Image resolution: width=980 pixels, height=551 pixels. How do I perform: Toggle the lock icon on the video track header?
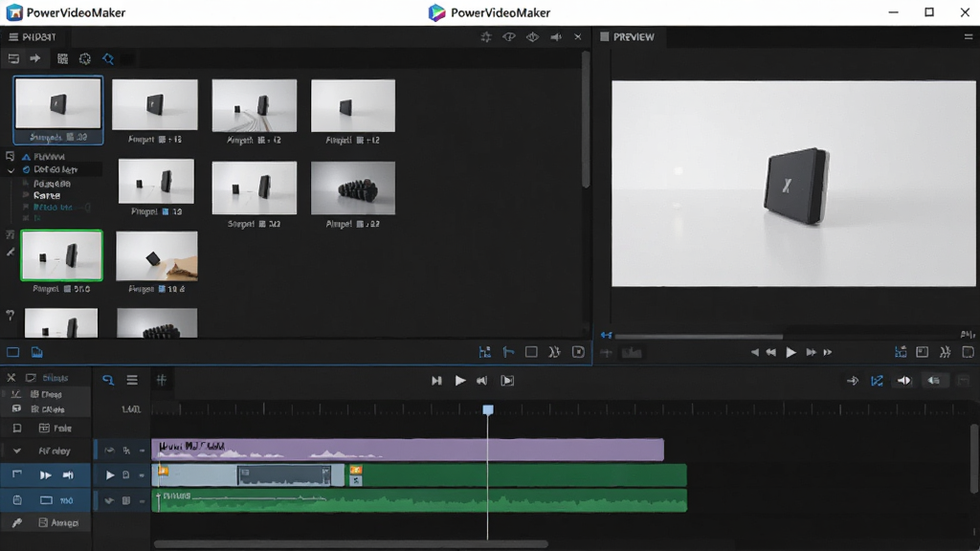click(x=125, y=475)
